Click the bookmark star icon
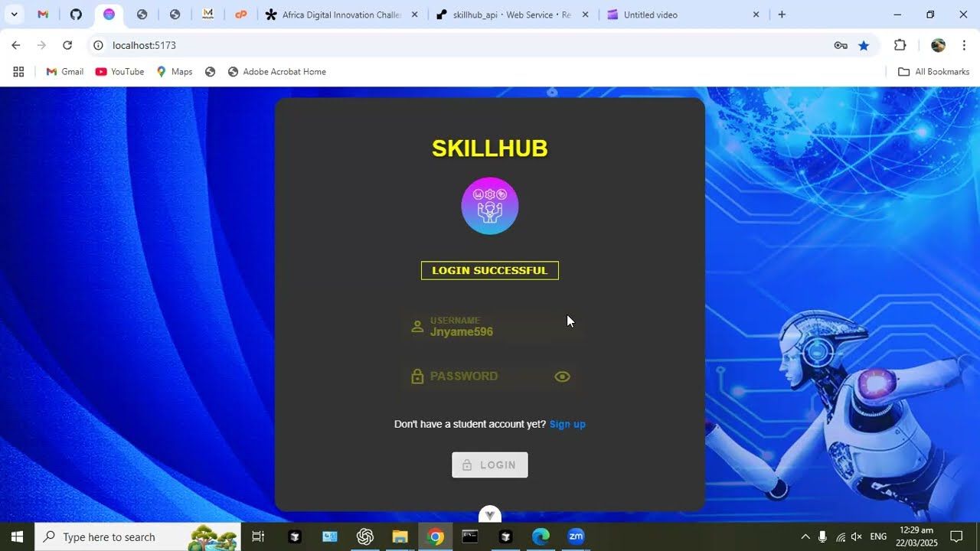The height and width of the screenshot is (551, 980). [864, 45]
